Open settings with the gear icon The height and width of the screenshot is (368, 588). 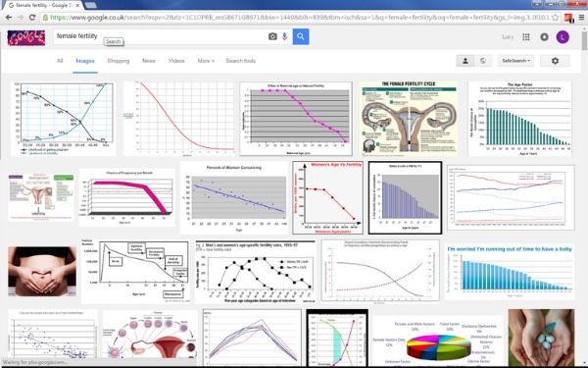555,61
